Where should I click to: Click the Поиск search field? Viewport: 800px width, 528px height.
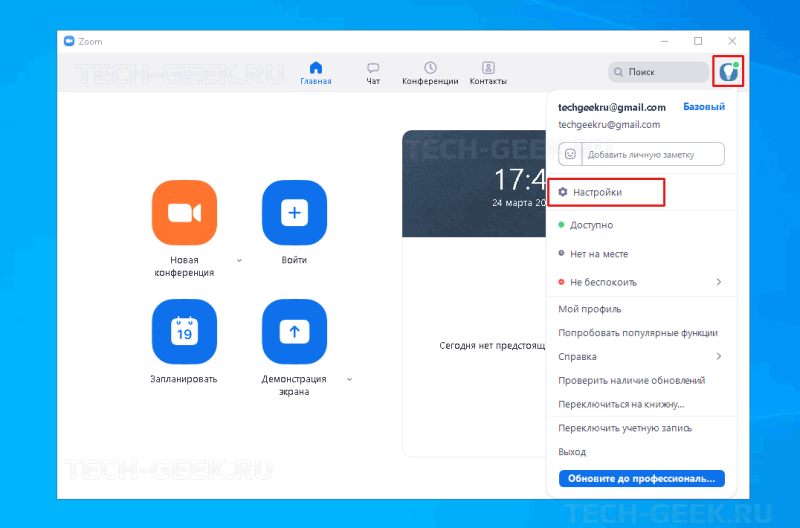[659, 72]
